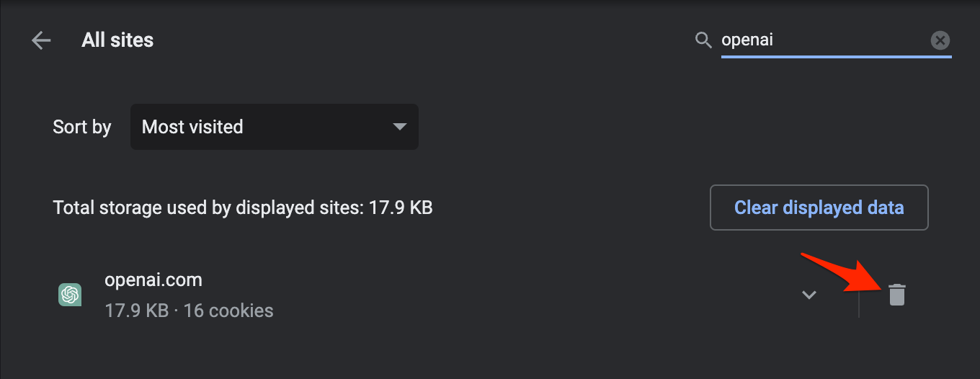Click the Clear displayed data button
980x379 pixels.
click(x=819, y=208)
